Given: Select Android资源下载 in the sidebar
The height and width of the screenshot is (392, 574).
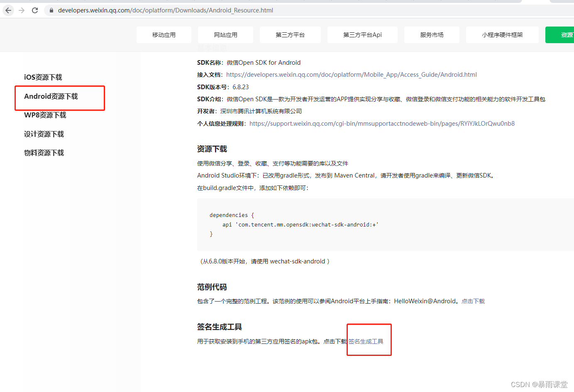Looking at the screenshot, I should tap(51, 96).
